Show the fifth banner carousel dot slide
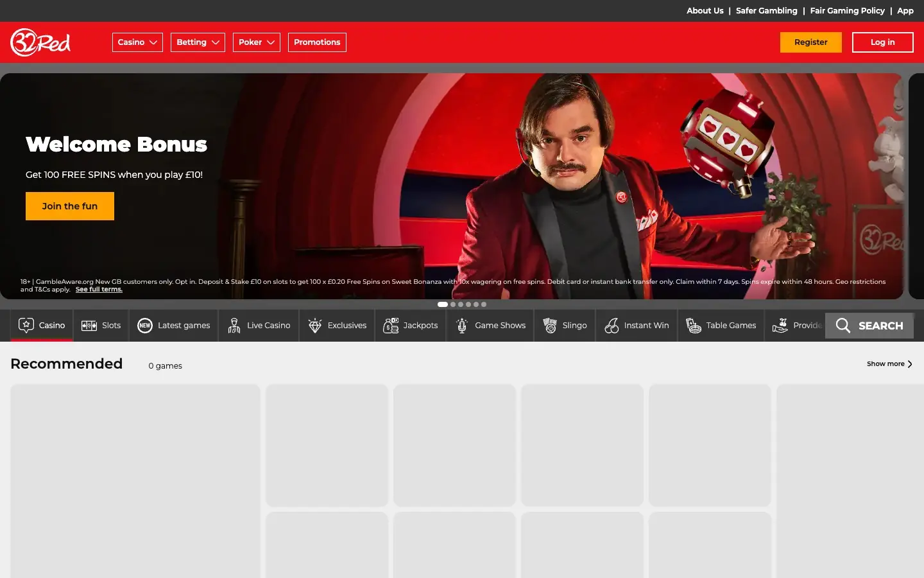Viewport: 924px width, 578px height. click(476, 304)
